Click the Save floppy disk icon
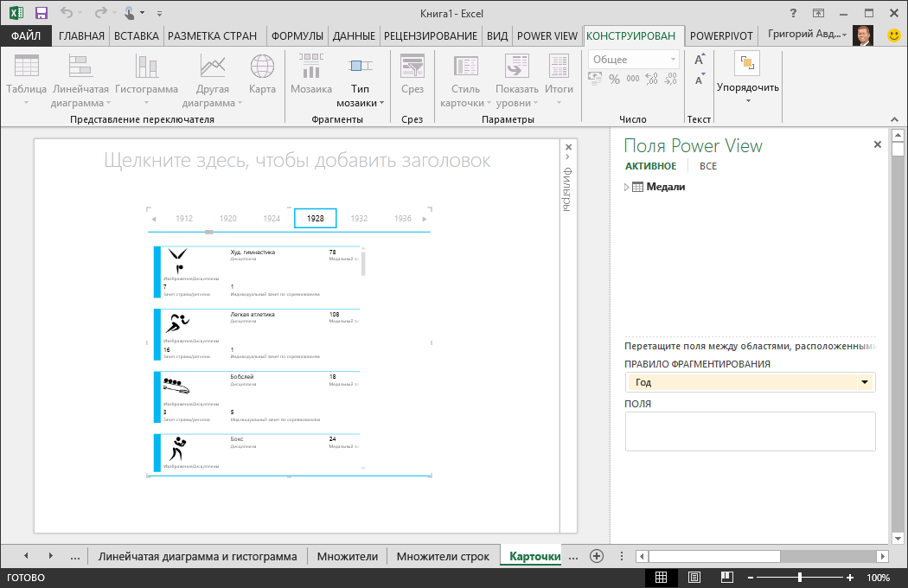 click(x=42, y=13)
